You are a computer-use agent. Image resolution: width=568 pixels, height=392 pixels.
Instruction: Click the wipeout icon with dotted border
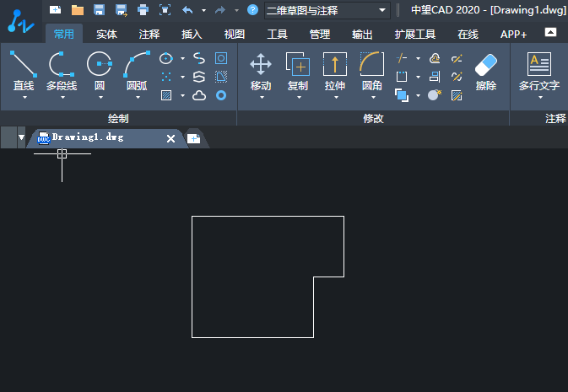pos(221,77)
